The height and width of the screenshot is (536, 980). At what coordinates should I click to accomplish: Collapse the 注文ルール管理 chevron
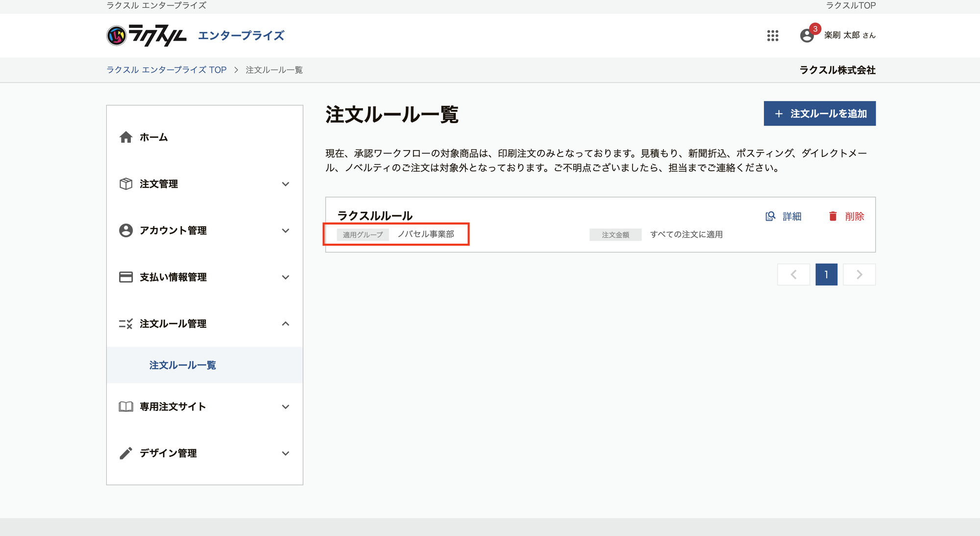tap(286, 324)
